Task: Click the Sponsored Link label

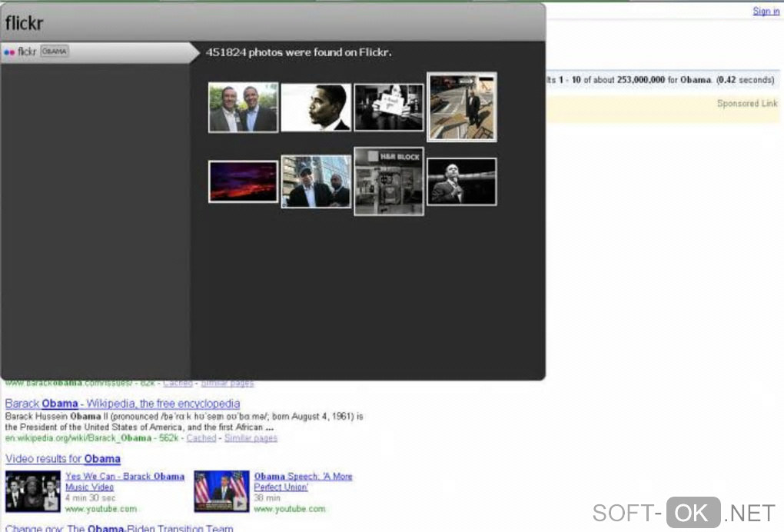Action: coord(747,104)
